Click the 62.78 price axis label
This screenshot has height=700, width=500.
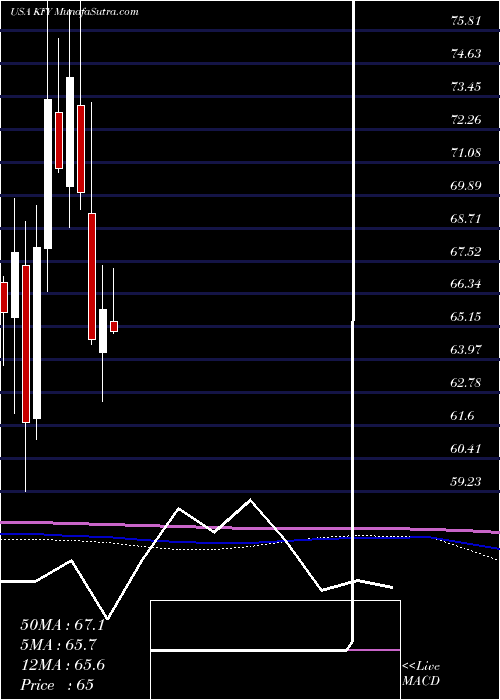point(466,383)
